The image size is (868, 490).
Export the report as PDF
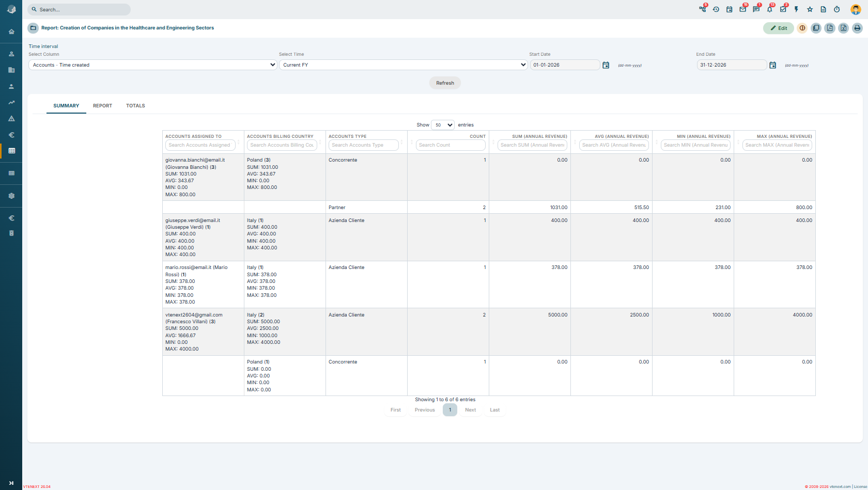830,28
